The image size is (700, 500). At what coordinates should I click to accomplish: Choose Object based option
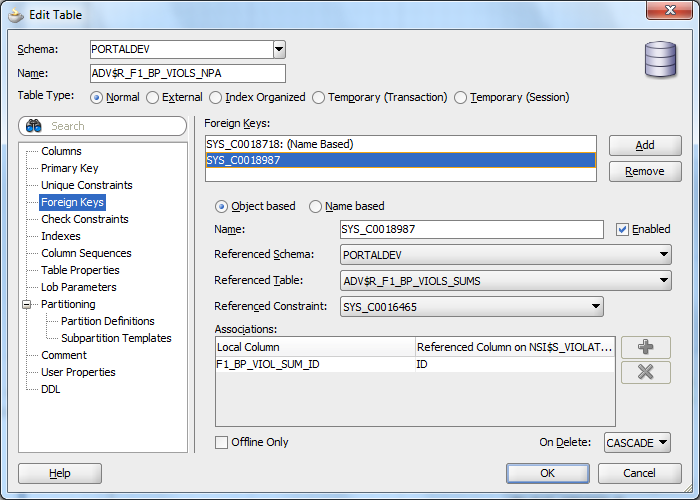[221, 206]
